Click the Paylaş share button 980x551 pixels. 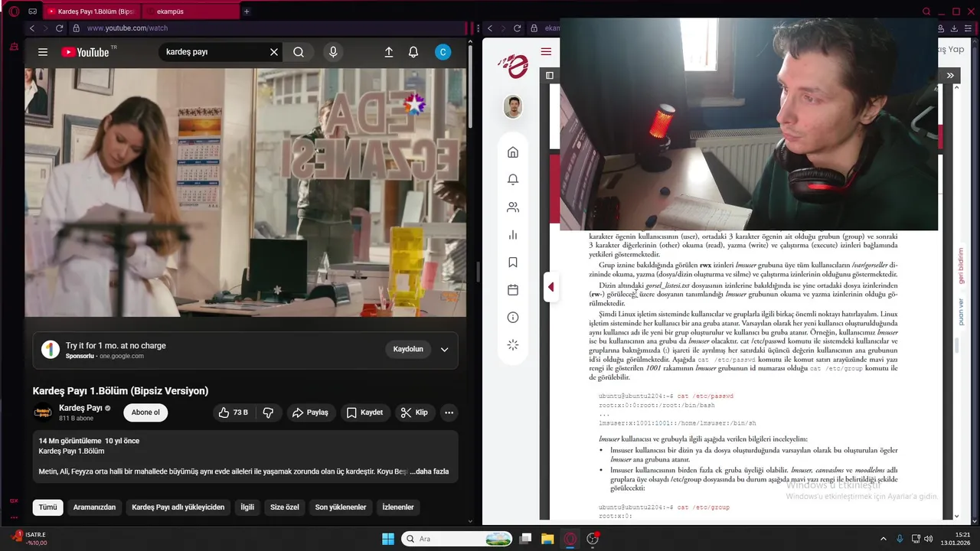click(x=310, y=412)
